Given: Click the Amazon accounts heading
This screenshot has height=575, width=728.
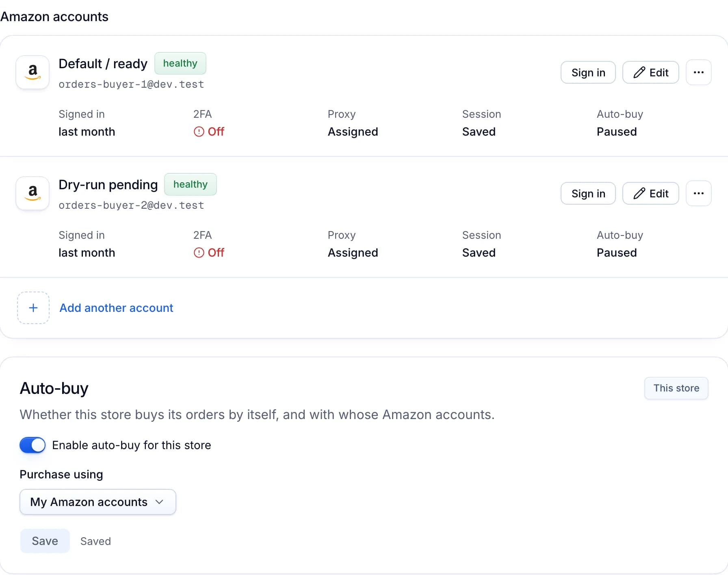Looking at the screenshot, I should tap(54, 17).
